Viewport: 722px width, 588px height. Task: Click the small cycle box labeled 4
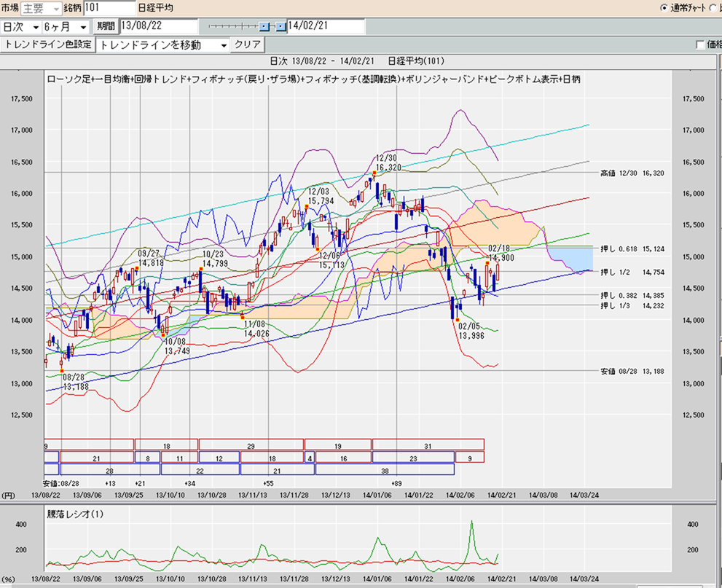(x=310, y=458)
